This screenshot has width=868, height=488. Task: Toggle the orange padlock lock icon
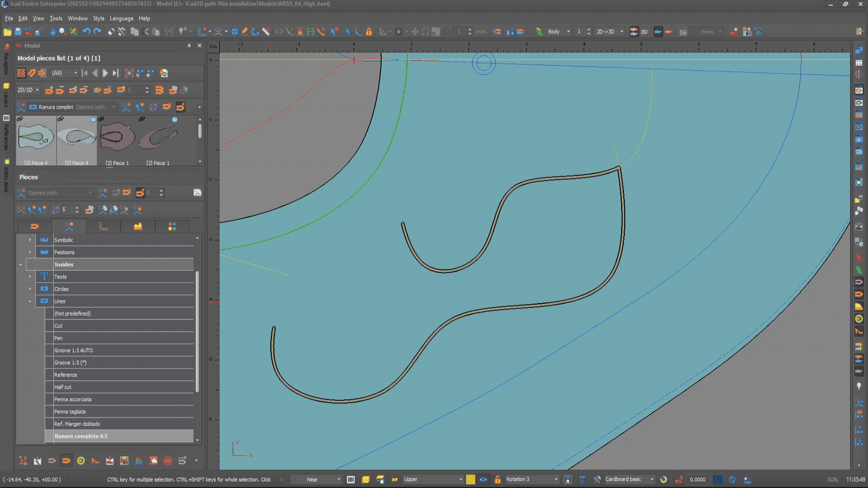tap(497, 479)
